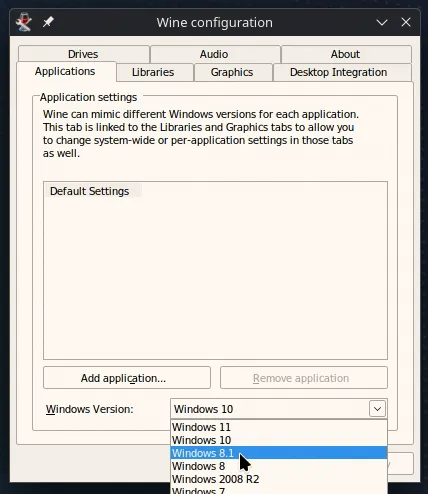The width and height of the screenshot is (428, 494).
Task: Switch to the Drives tab
Action: point(83,54)
